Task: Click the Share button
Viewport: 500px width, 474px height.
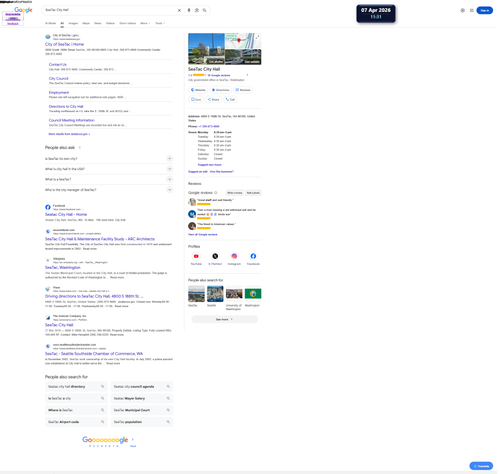Action: [213, 99]
